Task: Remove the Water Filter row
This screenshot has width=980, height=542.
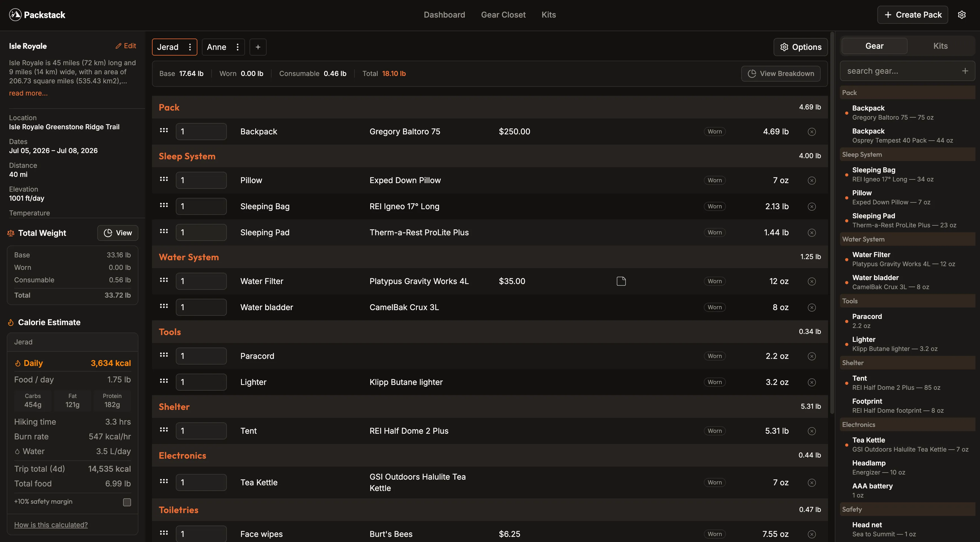Action: tap(812, 281)
